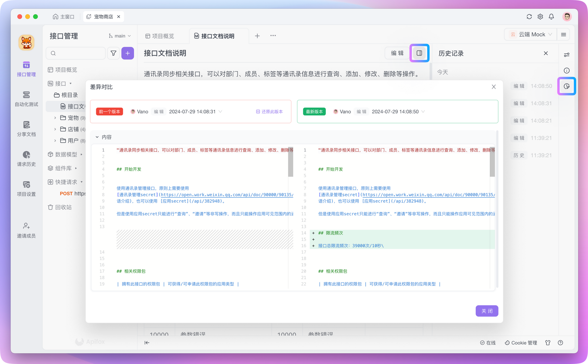The width and height of the screenshot is (588, 364).
Task: Click the 还原此版本 restore link
Action: pyautogui.click(x=269, y=112)
